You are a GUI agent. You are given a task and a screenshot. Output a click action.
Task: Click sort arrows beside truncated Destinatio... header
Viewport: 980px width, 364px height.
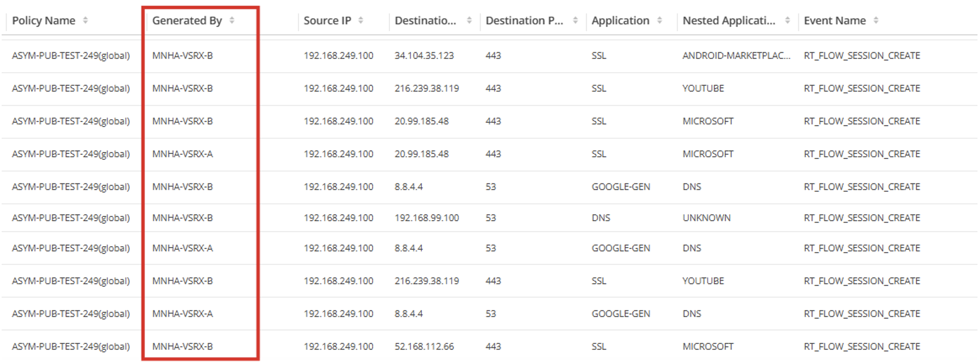pyautogui.click(x=469, y=20)
